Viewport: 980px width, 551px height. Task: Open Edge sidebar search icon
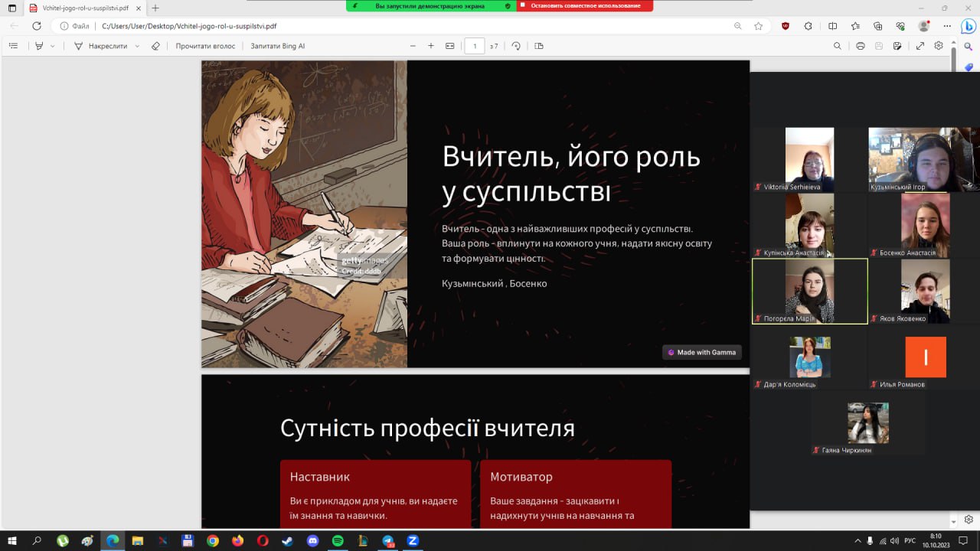tap(969, 47)
